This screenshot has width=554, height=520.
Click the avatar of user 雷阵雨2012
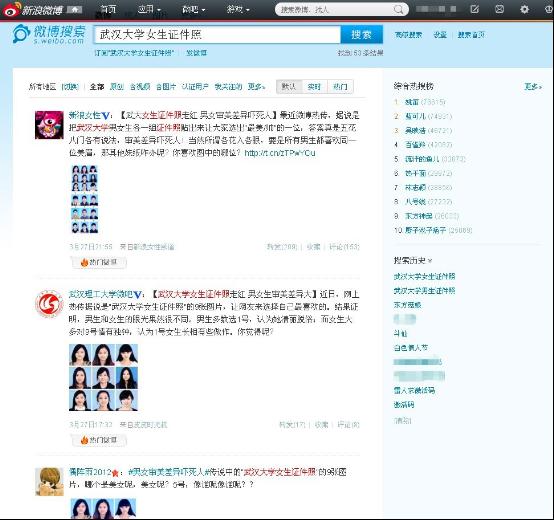[x=49, y=482]
